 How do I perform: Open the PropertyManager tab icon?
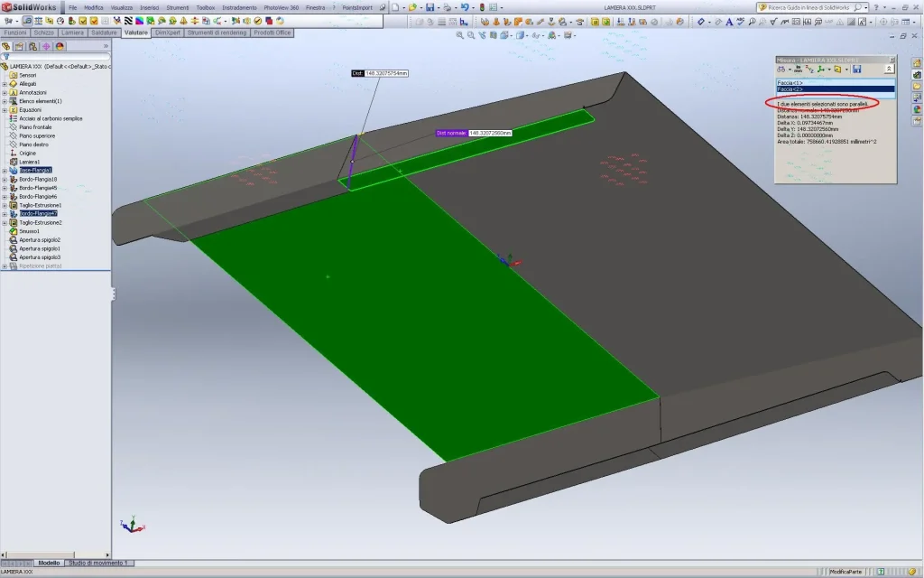20,45
